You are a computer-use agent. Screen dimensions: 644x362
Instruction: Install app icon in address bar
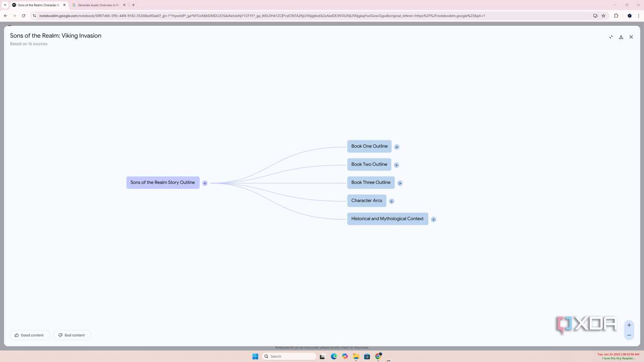(x=595, y=16)
